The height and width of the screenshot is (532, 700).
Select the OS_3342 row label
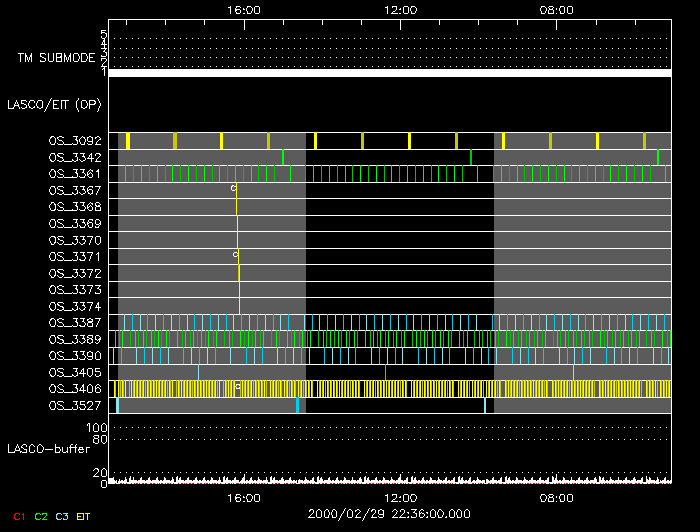[x=75, y=158]
